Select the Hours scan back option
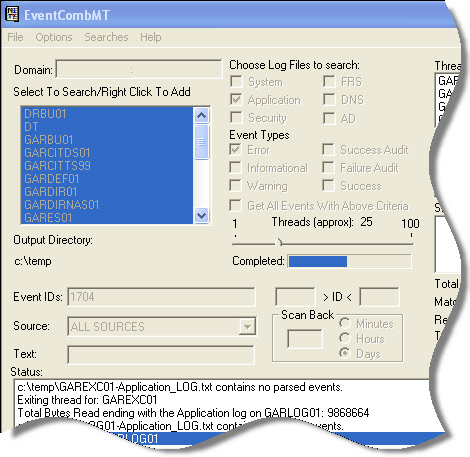This screenshot has height=457, width=470. (345, 338)
